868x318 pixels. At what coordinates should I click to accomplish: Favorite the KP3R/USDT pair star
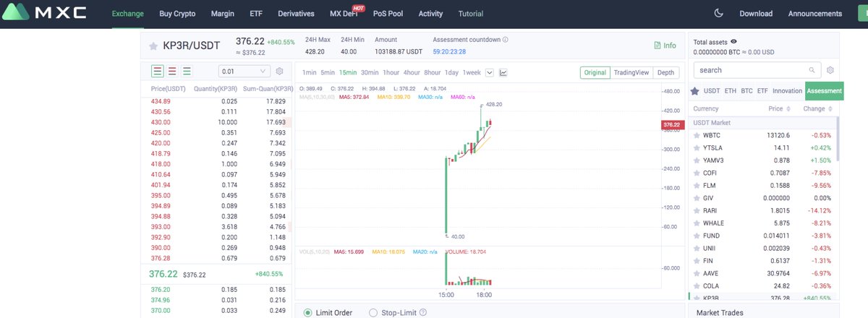(153, 46)
